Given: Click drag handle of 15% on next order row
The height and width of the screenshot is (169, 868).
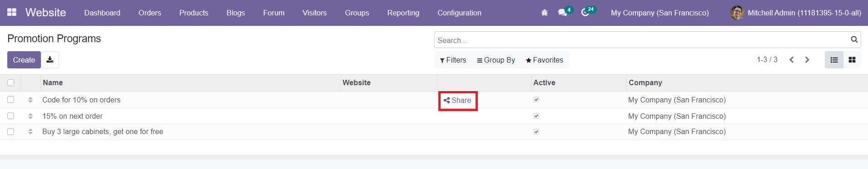Looking at the screenshot, I should pos(30,116).
